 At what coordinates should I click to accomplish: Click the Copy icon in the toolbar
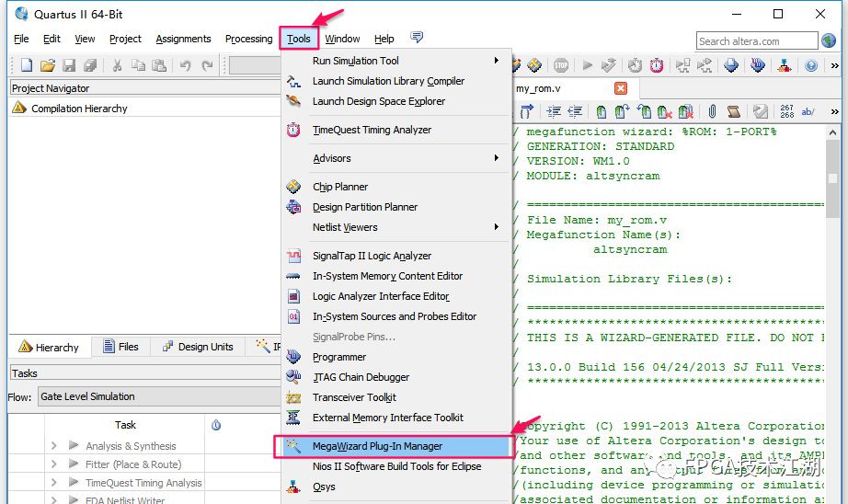(139, 65)
